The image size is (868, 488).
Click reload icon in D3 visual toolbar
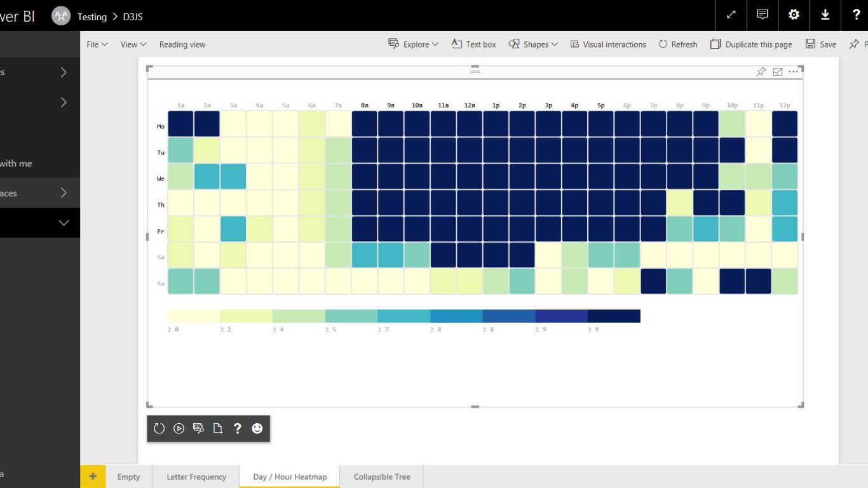[x=159, y=429]
